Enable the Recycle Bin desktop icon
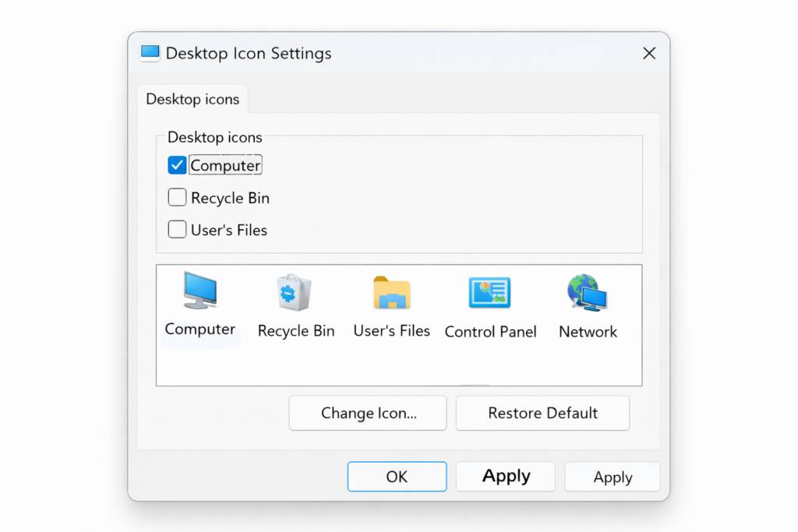The height and width of the screenshot is (532, 798). [x=177, y=197]
